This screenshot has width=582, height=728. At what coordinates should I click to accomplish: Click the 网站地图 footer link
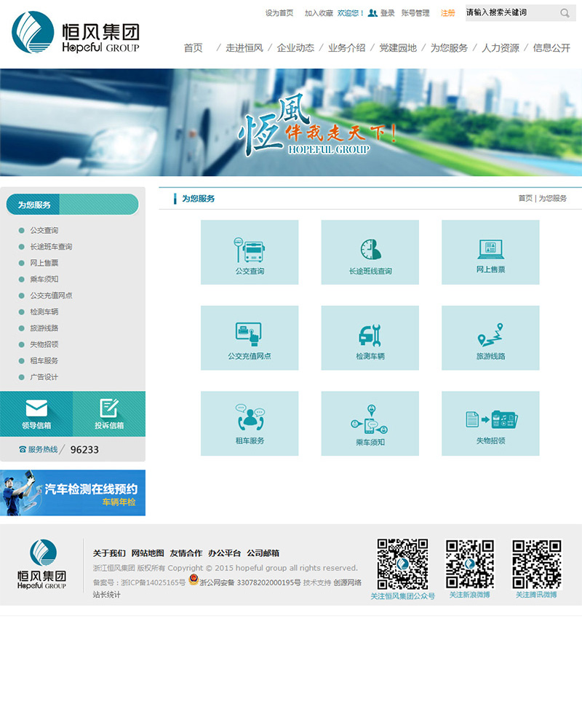[x=148, y=553]
